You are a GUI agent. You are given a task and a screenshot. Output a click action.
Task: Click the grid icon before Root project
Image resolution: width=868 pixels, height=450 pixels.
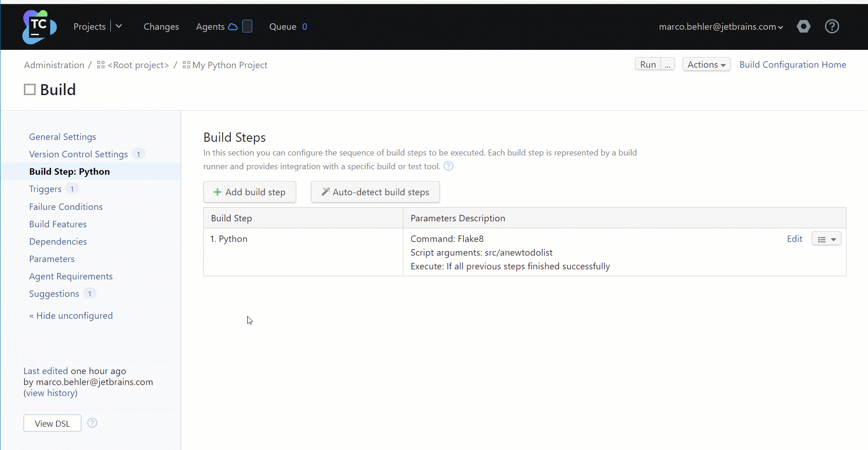coord(101,65)
